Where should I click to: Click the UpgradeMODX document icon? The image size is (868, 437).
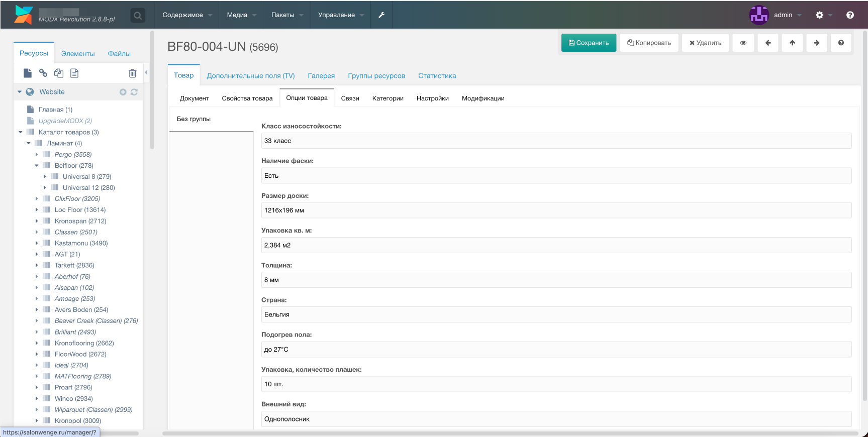pos(30,121)
